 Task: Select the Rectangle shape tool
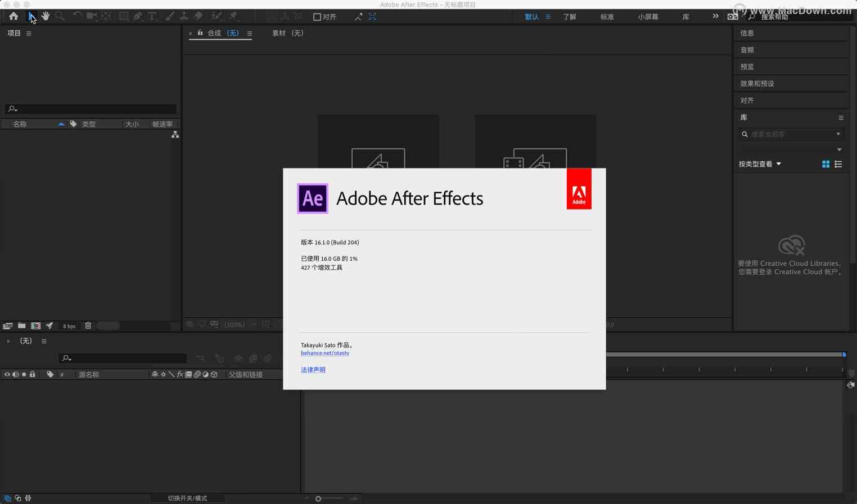pos(124,16)
